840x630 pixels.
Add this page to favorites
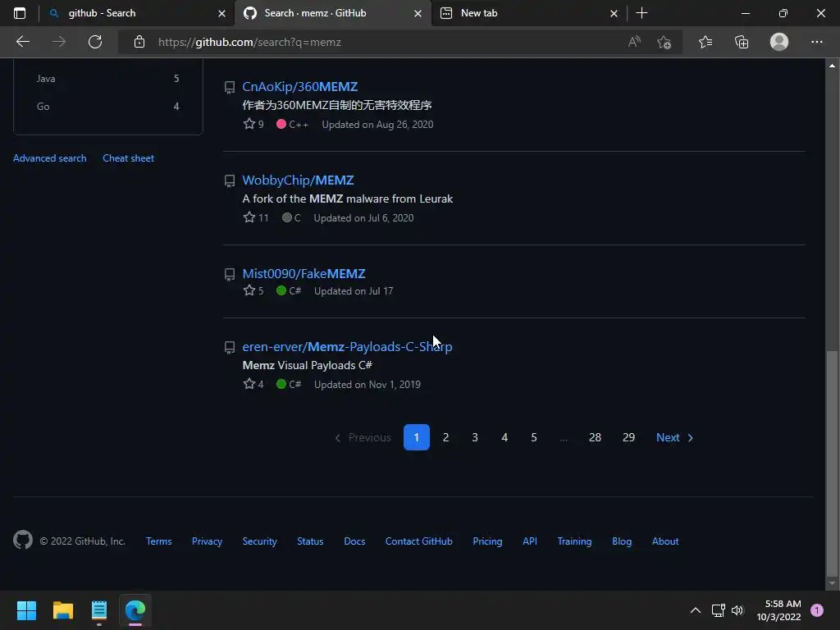tap(664, 42)
